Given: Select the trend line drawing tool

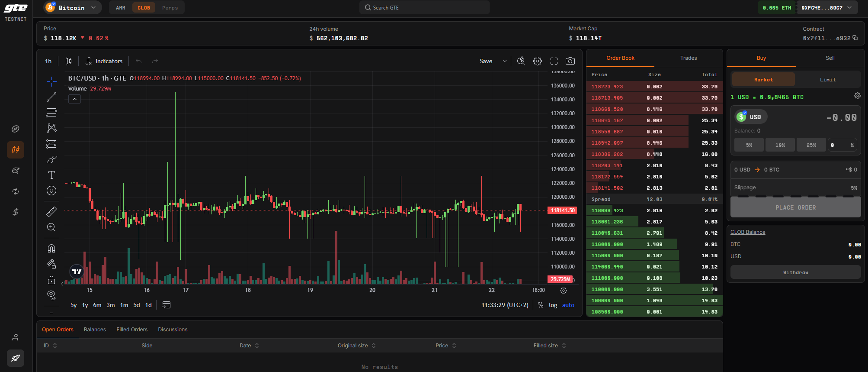Looking at the screenshot, I should (51, 97).
